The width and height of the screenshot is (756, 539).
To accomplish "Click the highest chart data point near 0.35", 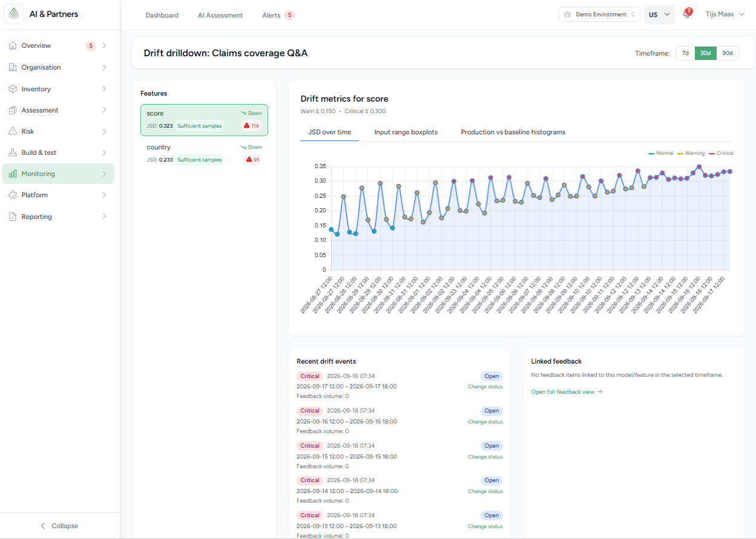I will [699, 167].
